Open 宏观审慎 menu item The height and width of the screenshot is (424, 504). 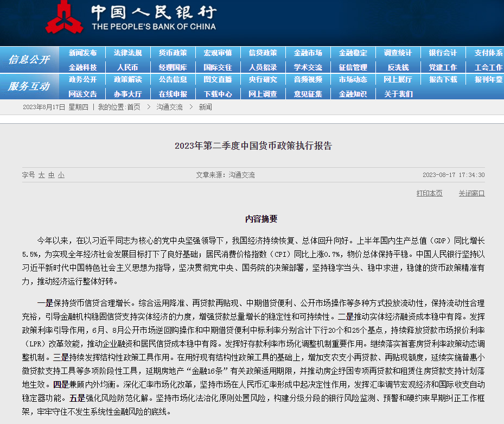(x=218, y=53)
